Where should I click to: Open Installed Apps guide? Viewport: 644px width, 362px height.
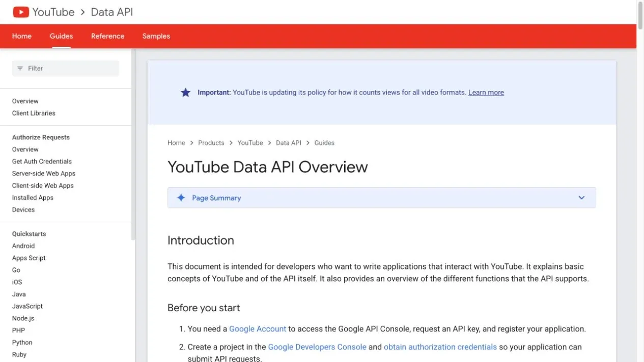pos(33,198)
